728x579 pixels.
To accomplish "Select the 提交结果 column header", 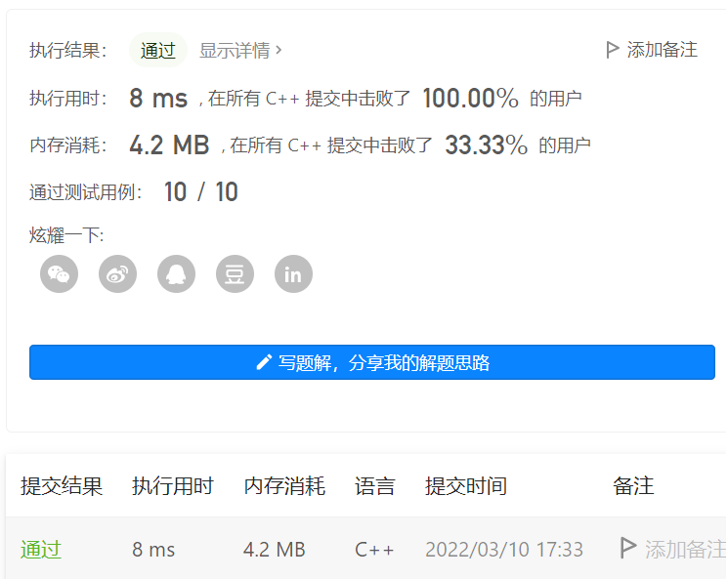I will pyautogui.click(x=62, y=486).
